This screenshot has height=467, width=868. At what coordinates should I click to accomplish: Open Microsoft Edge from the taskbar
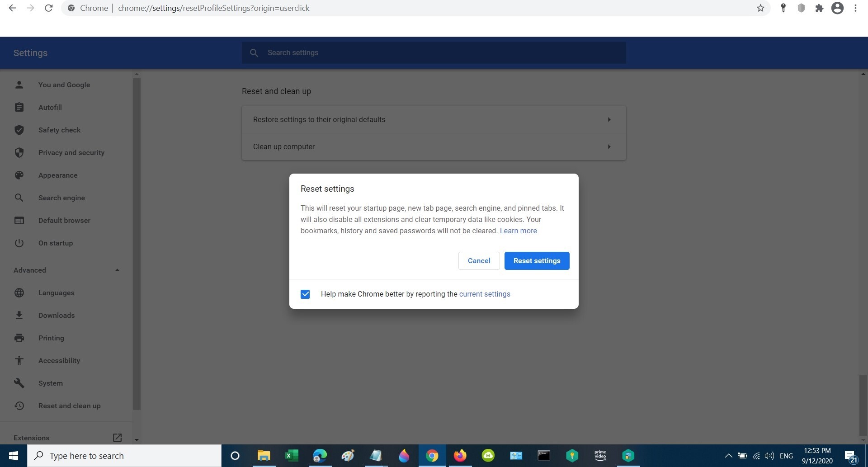pyautogui.click(x=320, y=455)
